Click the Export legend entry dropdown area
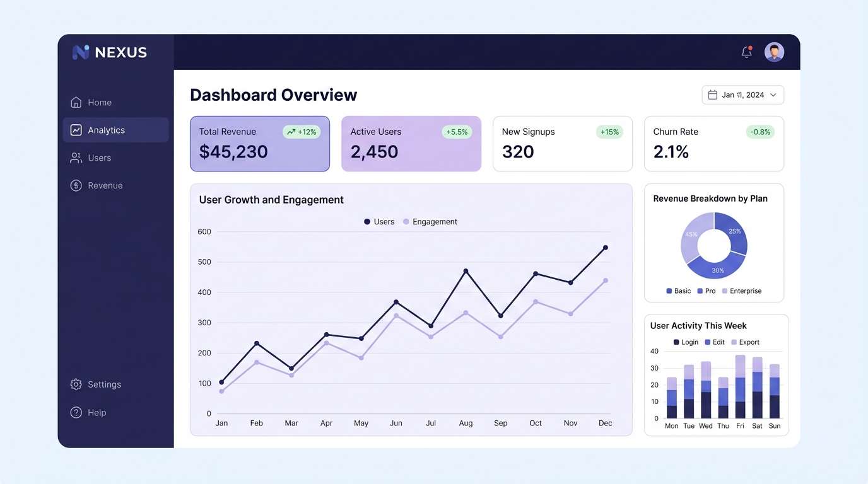868x484 pixels. (744, 342)
